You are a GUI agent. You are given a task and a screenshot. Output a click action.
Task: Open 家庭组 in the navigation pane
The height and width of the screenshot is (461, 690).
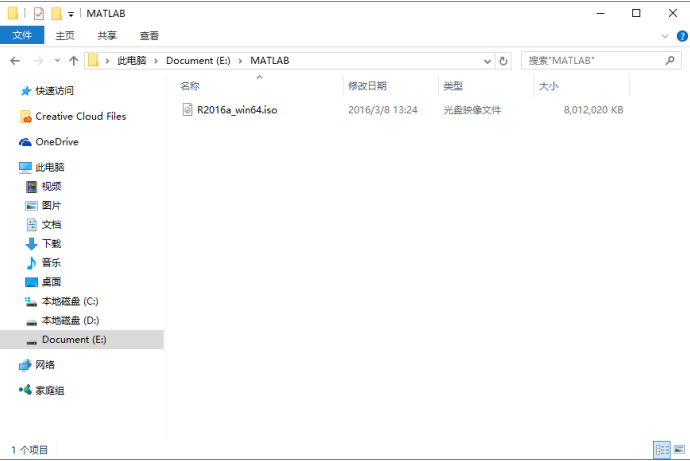coord(50,390)
